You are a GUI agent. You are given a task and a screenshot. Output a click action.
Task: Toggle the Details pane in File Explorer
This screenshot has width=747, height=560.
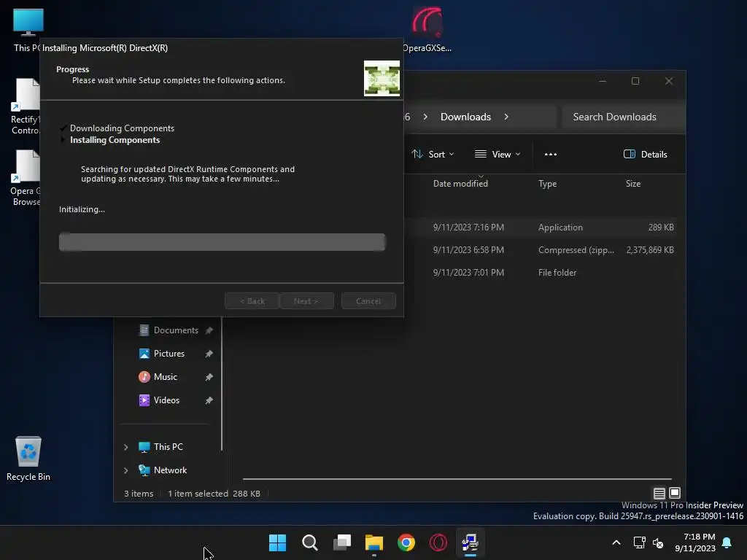(645, 155)
